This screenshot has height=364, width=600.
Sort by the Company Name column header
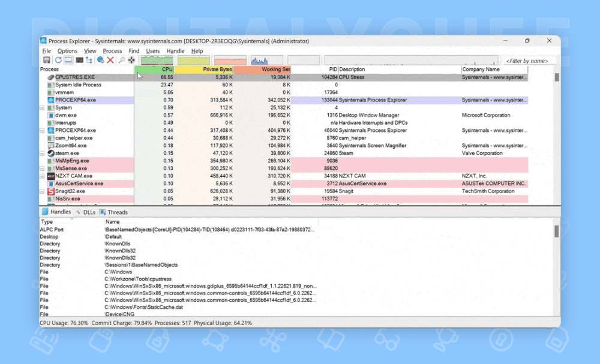[494, 70]
